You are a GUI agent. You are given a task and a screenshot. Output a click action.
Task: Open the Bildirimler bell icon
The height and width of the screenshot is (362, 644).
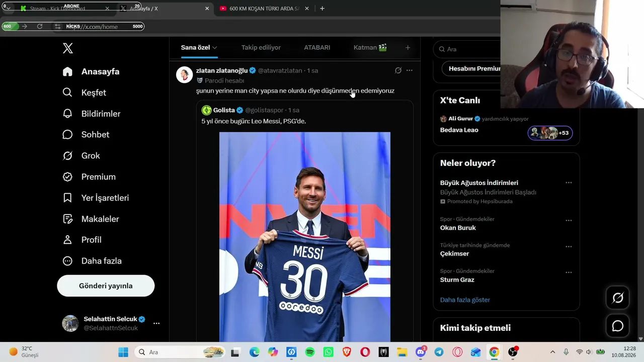(67, 114)
